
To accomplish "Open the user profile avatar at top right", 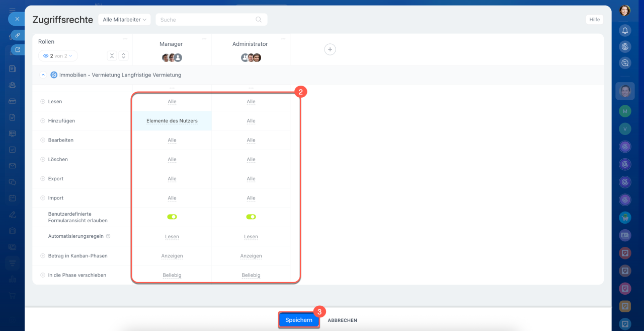I will pos(625,10).
